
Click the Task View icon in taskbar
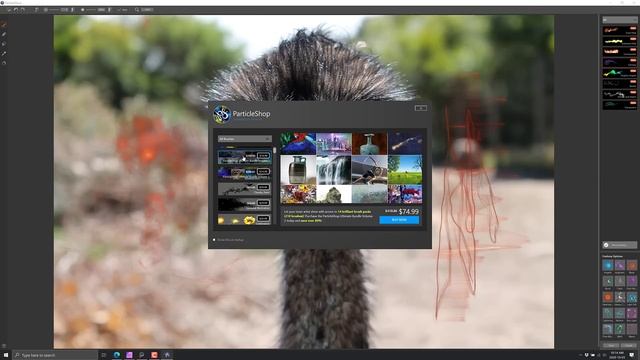104,355
